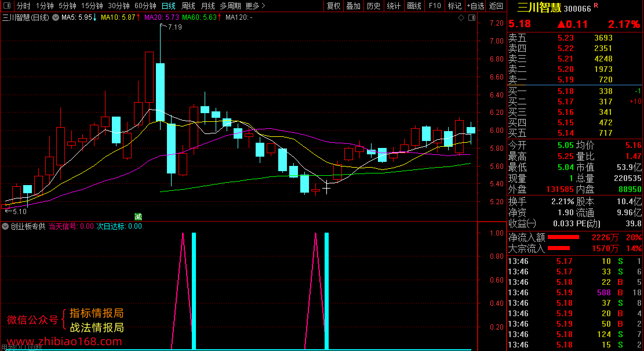Screen dimensions: 644x351
Task: Click the white crosshair on the chart
Action: click(326, 189)
